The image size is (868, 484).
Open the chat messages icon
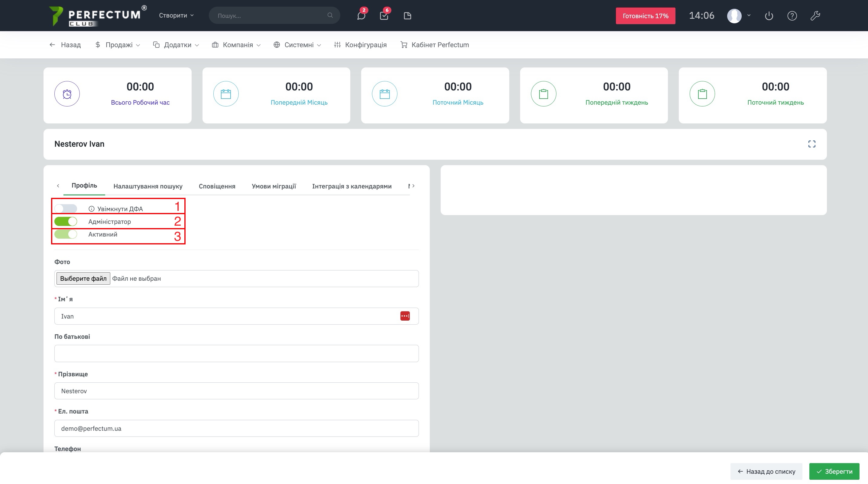click(361, 16)
